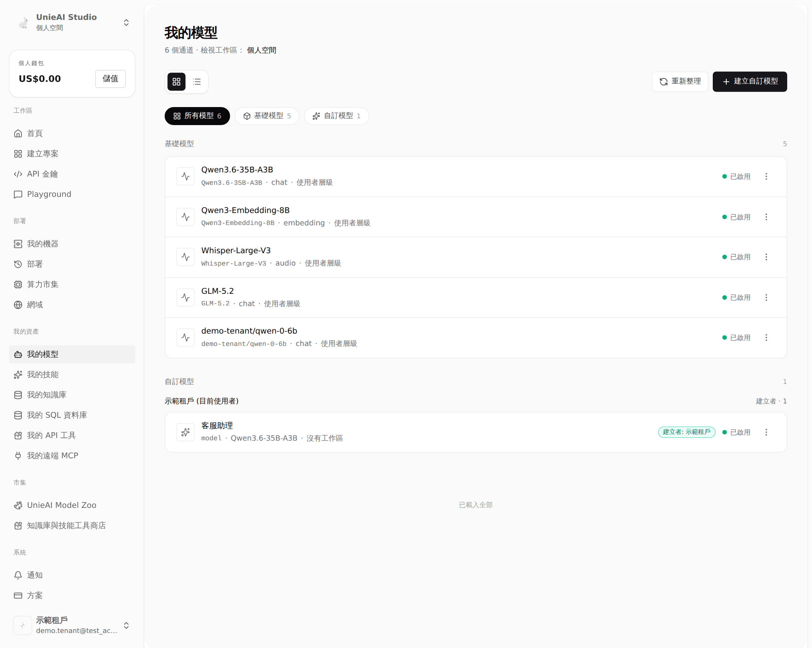Click the 方案 card icon
Image resolution: width=812 pixels, height=648 pixels.
[x=18, y=596]
